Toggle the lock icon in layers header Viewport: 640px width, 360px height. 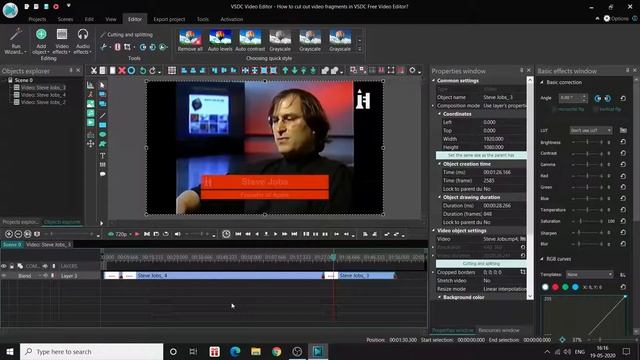pyautogui.click(x=12, y=266)
